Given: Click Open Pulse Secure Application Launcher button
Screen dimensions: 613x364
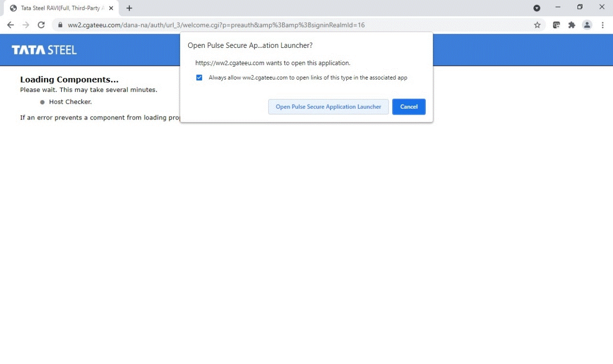Looking at the screenshot, I should coord(328,107).
